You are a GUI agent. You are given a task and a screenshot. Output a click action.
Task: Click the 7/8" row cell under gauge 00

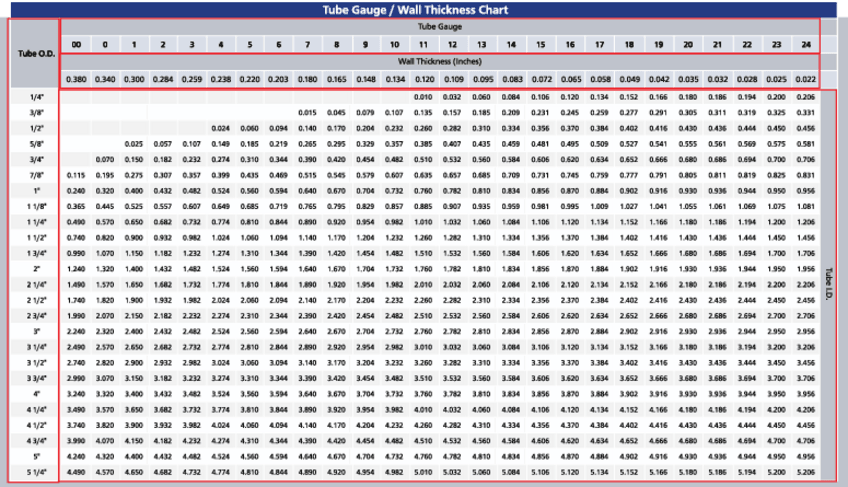(x=75, y=175)
